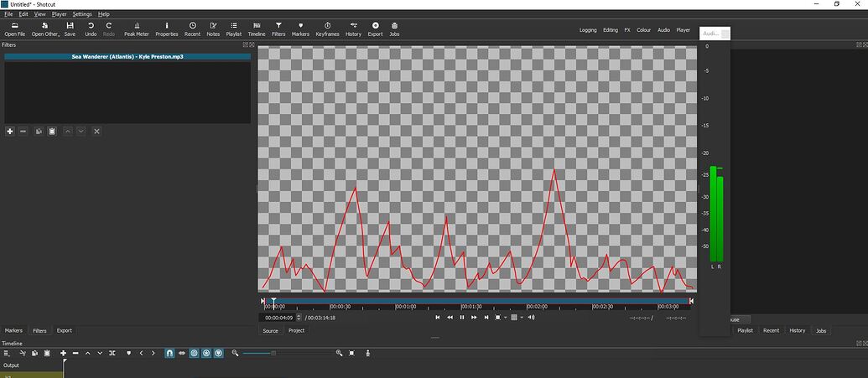Screen dimensions: 868x378
Task: Click the current timecode field 00:00:04:09
Action: (278, 318)
